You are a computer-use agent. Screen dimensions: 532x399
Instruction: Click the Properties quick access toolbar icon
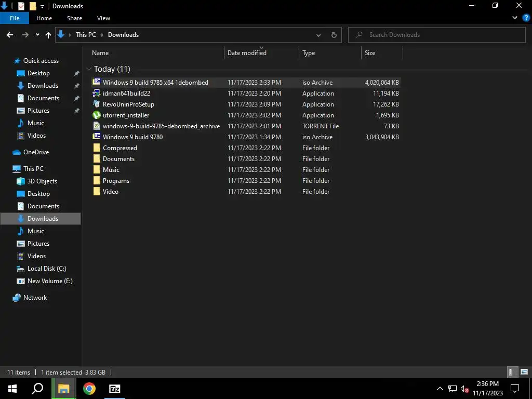(x=21, y=6)
